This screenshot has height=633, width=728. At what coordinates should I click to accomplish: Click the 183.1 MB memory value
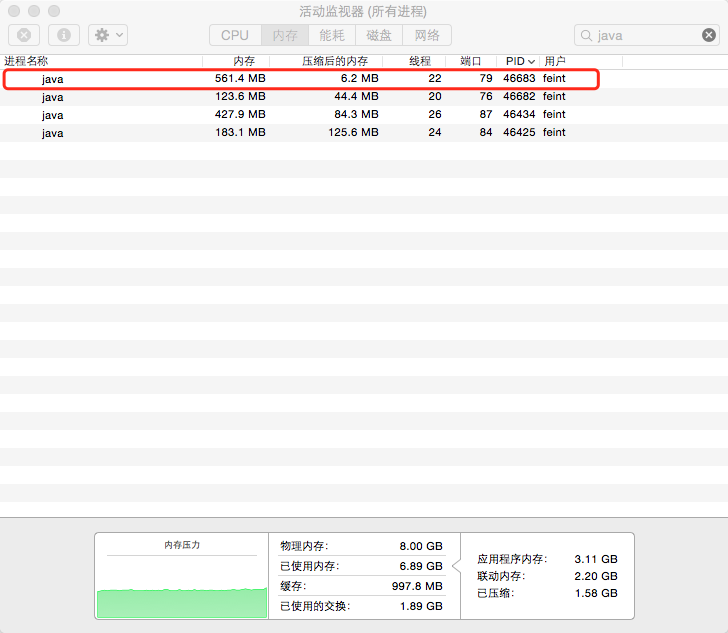pyautogui.click(x=240, y=133)
